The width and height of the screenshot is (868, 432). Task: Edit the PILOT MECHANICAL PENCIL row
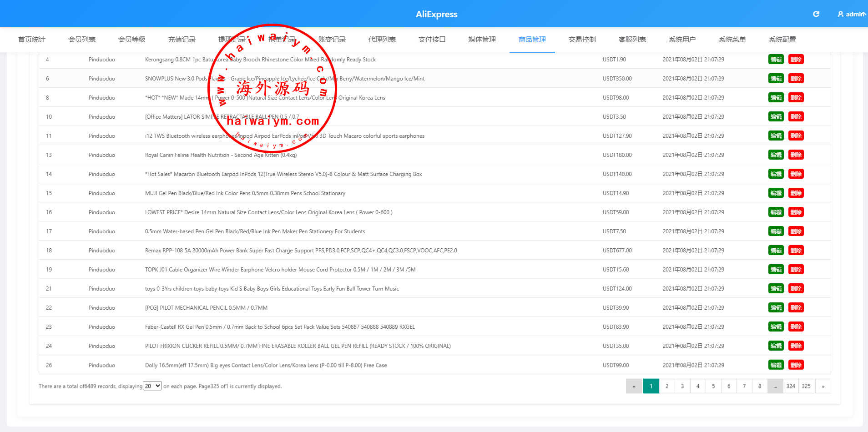click(776, 308)
